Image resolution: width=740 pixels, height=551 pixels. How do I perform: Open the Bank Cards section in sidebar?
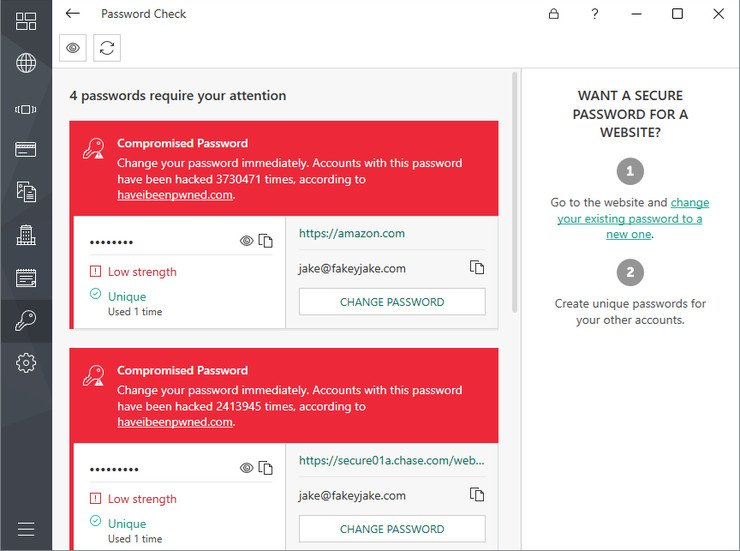[26, 150]
